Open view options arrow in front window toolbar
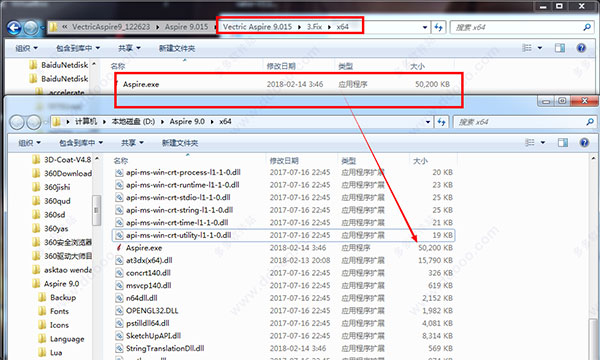The height and width of the screenshot is (360, 600). point(543,143)
